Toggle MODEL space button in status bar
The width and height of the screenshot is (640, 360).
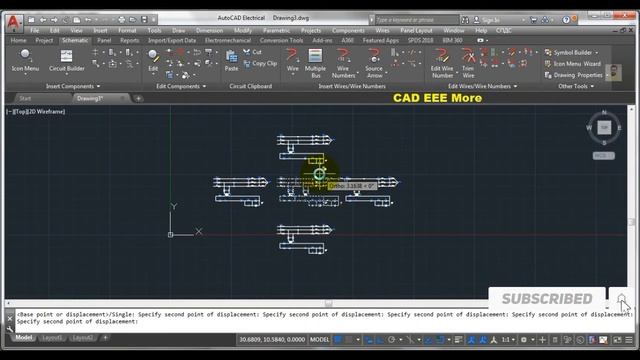click(x=319, y=340)
